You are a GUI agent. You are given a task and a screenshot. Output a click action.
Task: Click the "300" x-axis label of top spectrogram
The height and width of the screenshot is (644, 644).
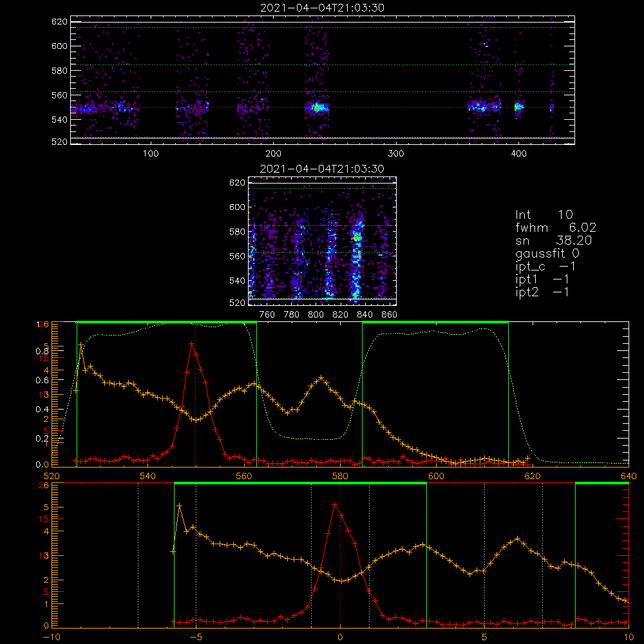396,154
